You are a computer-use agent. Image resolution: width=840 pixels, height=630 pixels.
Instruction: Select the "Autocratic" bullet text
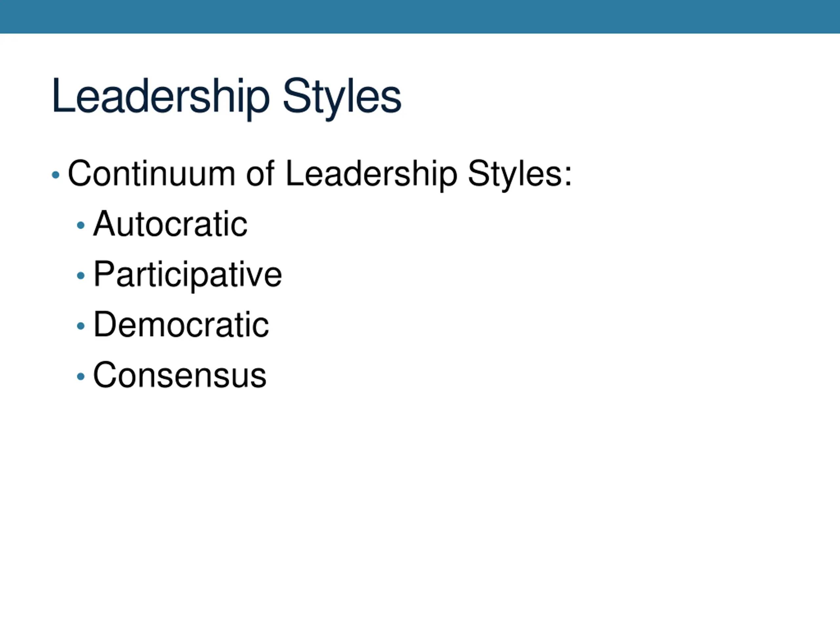coord(171,224)
